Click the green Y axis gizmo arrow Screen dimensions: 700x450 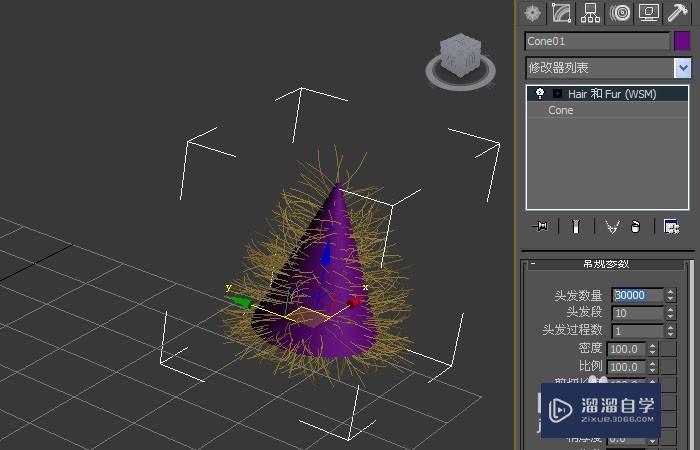241,302
